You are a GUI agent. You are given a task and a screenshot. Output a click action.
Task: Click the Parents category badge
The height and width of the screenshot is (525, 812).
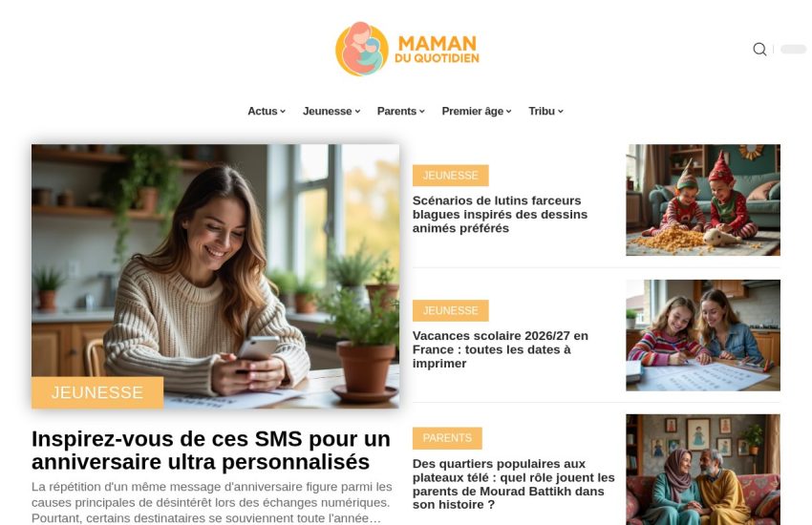pyautogui.click(x=447, y=438)
